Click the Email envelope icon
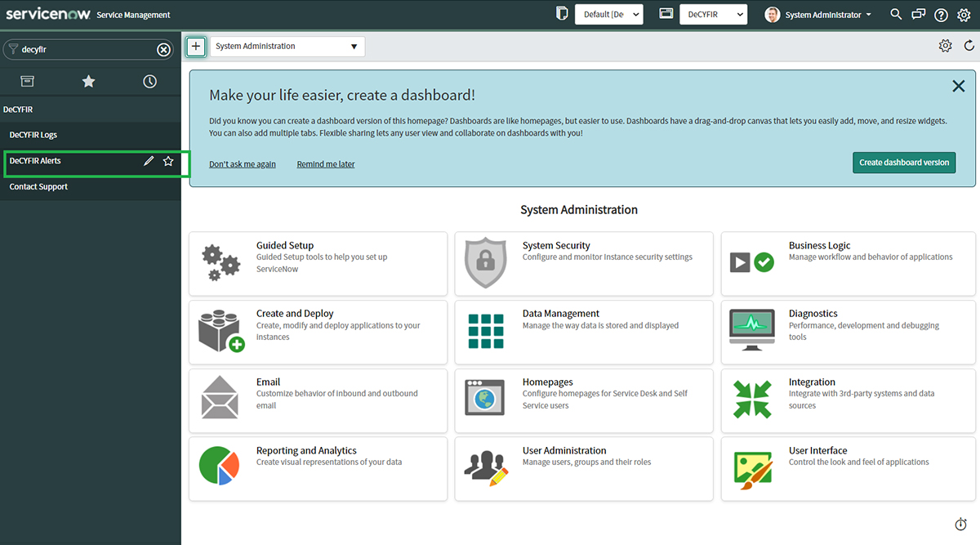The width and height of the screenshot is (980, 545). (x=220, y=398)
